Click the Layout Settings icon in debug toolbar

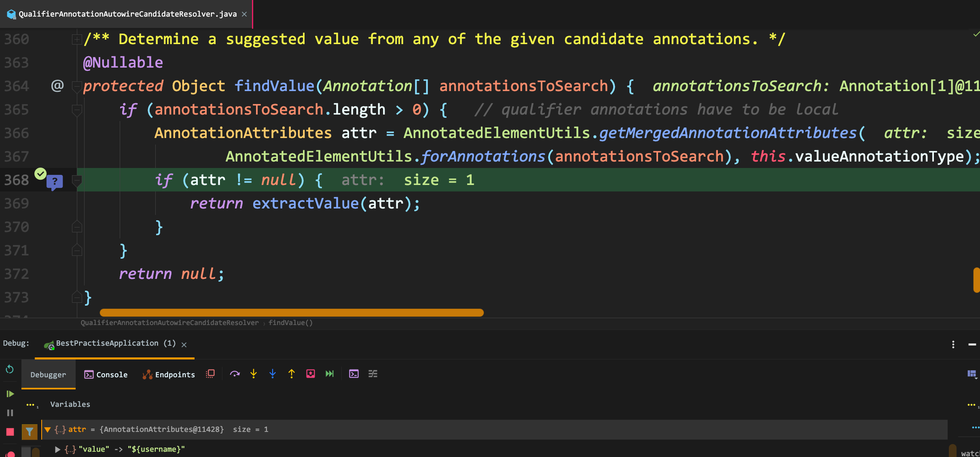click(x=972, y=374)
